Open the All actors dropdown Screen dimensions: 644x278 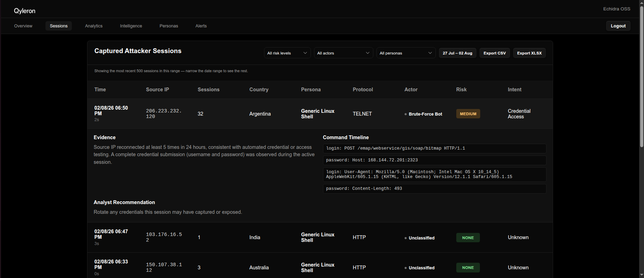344,53
